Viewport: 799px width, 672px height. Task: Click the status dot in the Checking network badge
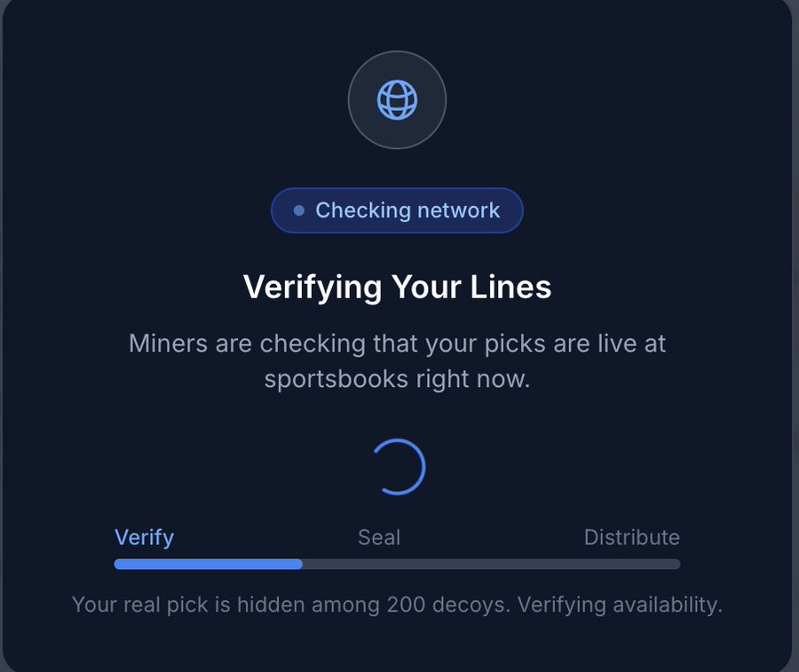[299, 210]
